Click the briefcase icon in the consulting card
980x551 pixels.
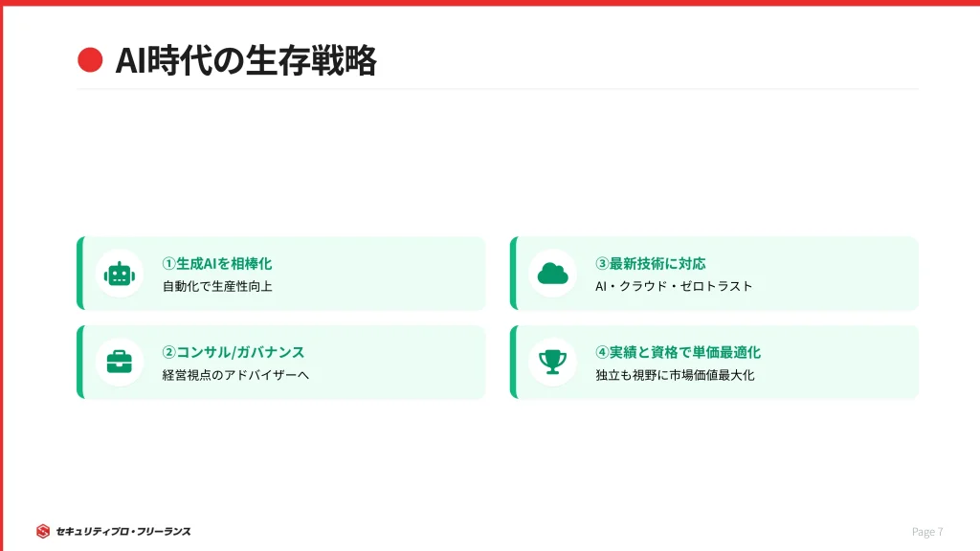120,363
